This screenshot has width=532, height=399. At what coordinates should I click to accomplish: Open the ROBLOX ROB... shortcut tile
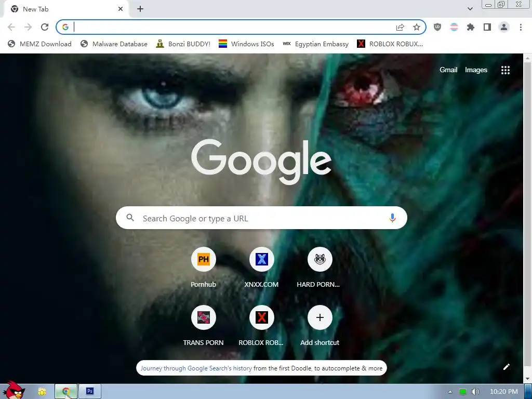(x=261, y=326)
